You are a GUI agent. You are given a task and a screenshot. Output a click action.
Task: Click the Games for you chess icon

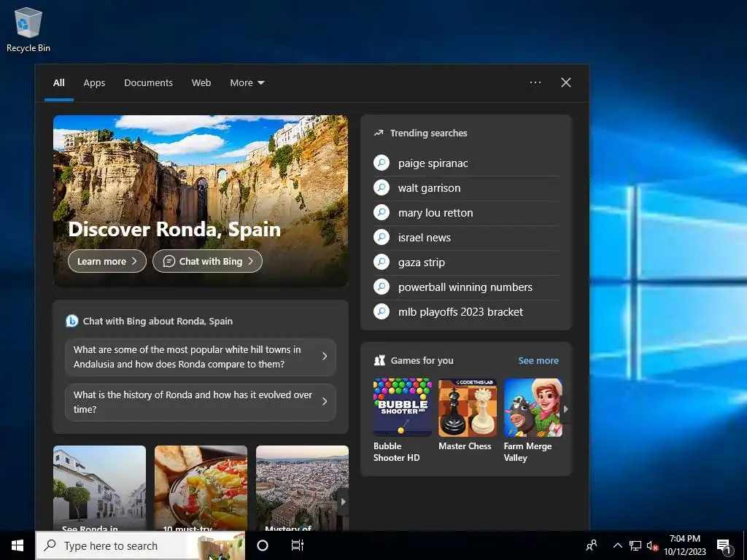point(379,360)
